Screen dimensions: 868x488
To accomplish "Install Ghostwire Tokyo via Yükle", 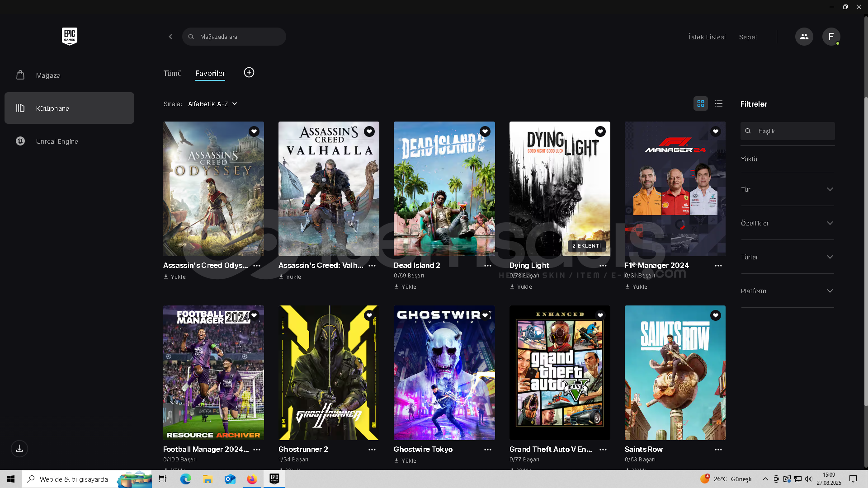I will (x=406, y=460).
